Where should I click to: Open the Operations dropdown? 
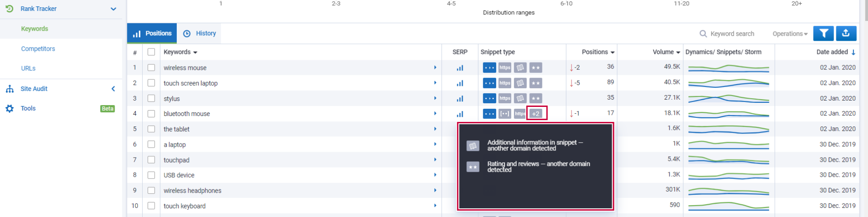(790, 34)
